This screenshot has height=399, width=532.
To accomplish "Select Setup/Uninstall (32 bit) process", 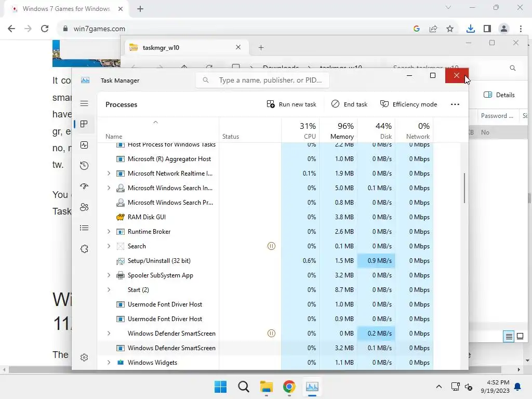I will click(x=265, y=261).
